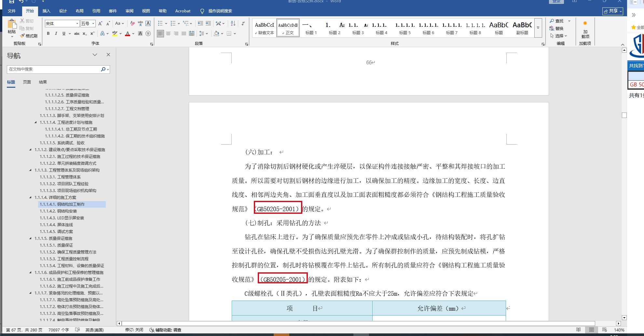Clear all formatting with eraser icon
The image size is (644, 336).
coord(132,23)
